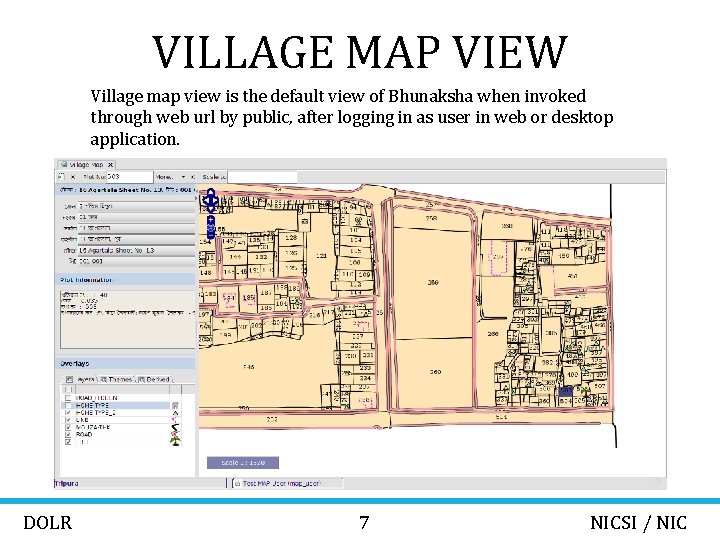Open the first location dropdown, the district field
The image size is (720, 540).
pyautogui.click(x=136, y=206)
